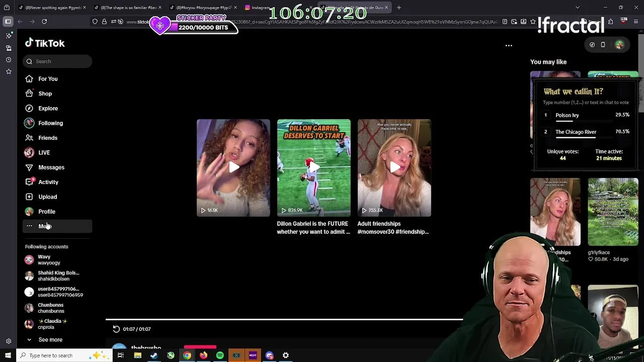This screenshot has width=644, height=362.
Task: Play the Adult friendships video thumbnail
Action: 394,168
